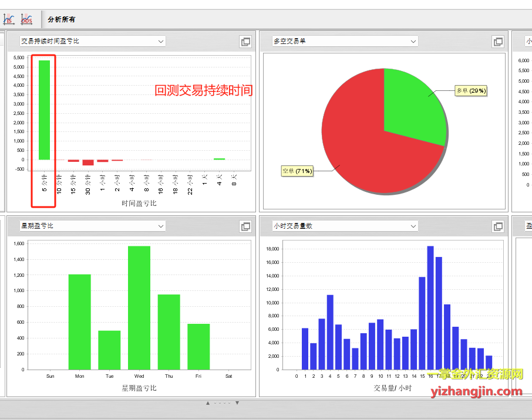The height and width of the screenshot is (420, 532).
Task: Expand the 星期盈亏比 chart selector
Action: [x=160, y=226]
